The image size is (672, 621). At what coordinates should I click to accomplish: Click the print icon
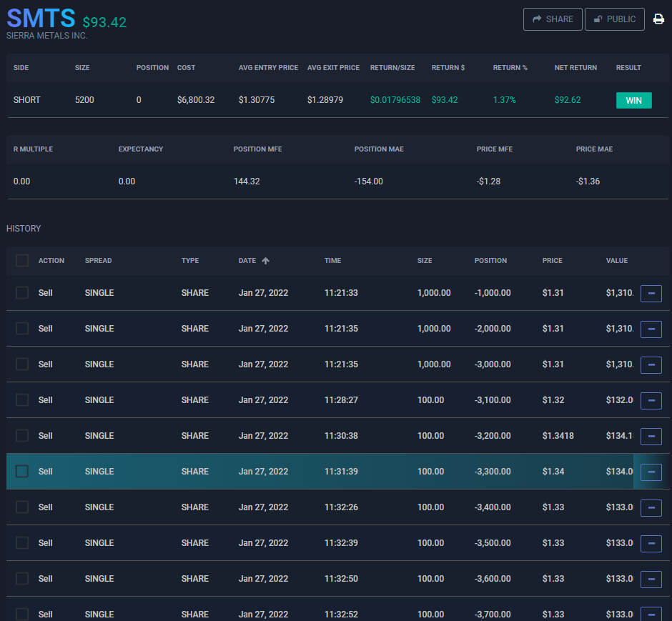[x=658, y=19]
